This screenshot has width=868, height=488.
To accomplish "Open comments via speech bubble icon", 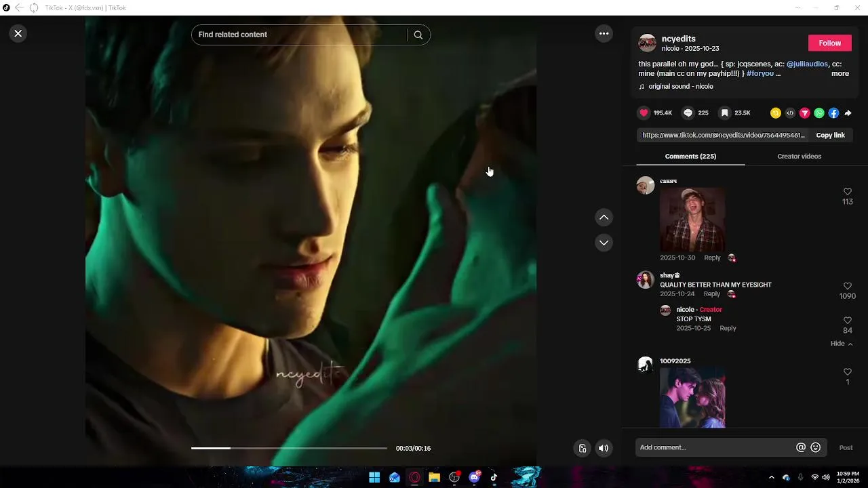I will (x=688, y=113).
